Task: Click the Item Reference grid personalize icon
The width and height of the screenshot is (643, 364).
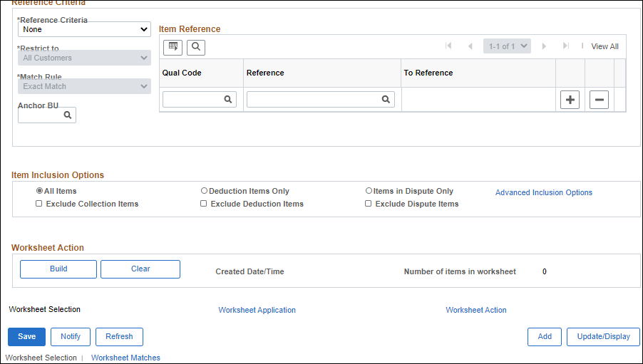Action: click(173, 48)
